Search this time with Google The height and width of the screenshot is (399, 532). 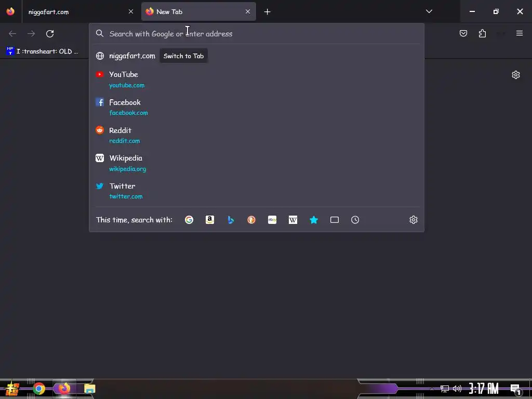[x=189, y=220]
